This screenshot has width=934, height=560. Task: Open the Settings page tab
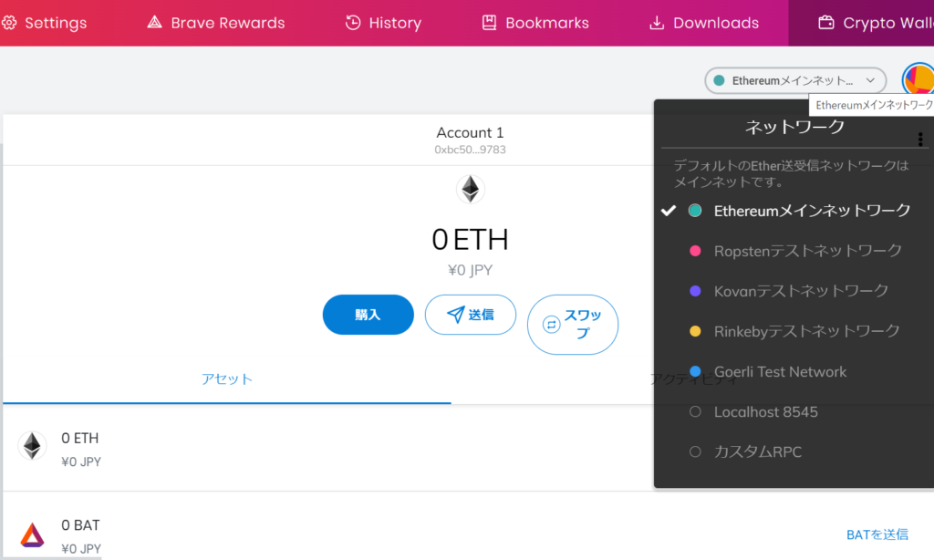pos(45,23)
